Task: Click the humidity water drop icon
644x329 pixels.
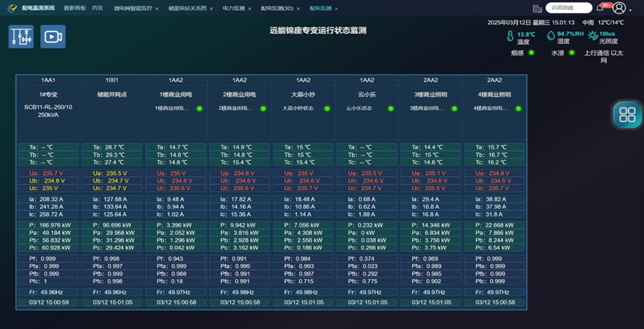Action: tap(551, 36)
